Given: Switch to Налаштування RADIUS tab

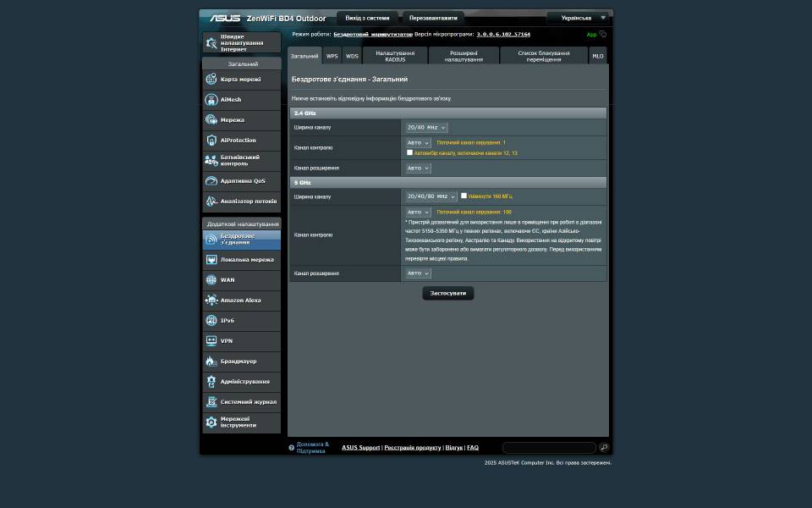Looking at the screenshot, I should pos(395,56).
